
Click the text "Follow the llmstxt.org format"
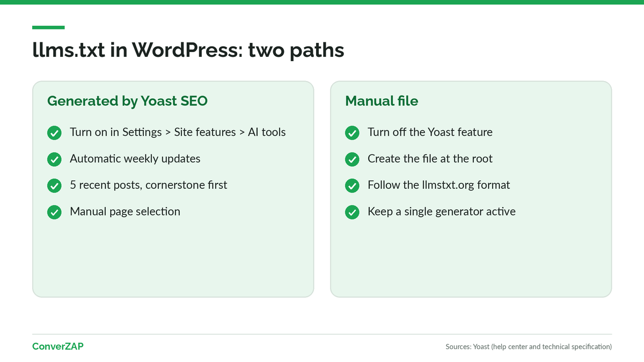click(x=439, y=185)
